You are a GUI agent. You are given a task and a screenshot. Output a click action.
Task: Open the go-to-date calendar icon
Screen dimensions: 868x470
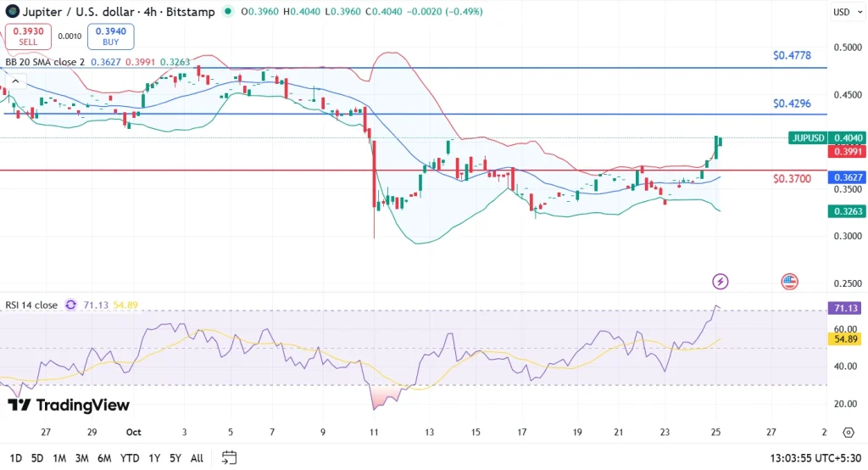tap(229, 457)
